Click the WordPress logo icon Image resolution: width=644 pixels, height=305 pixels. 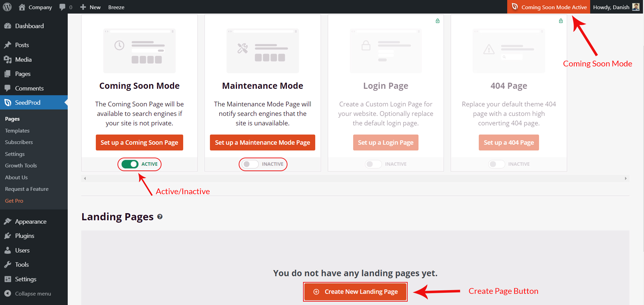7,7
